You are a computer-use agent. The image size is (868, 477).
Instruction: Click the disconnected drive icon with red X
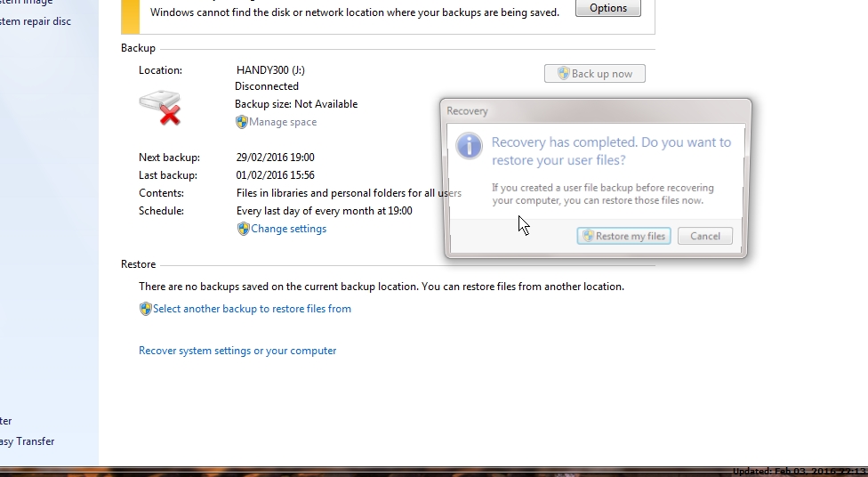click(160, 107)
